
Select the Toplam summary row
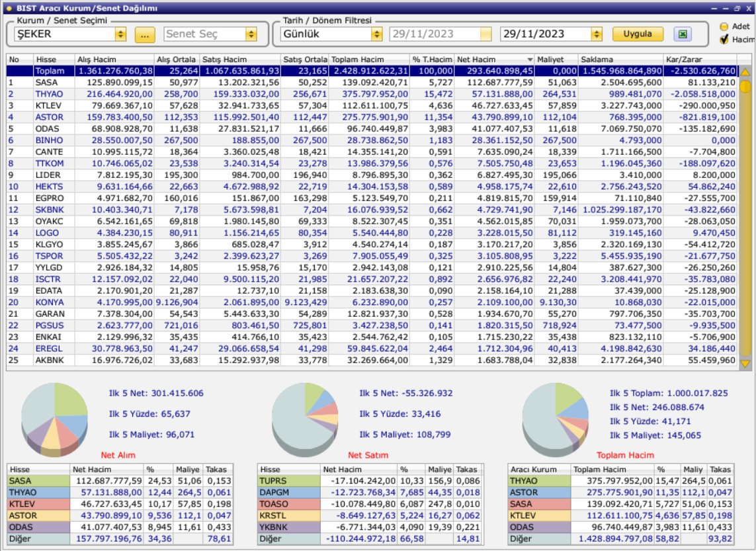(372, 71)
